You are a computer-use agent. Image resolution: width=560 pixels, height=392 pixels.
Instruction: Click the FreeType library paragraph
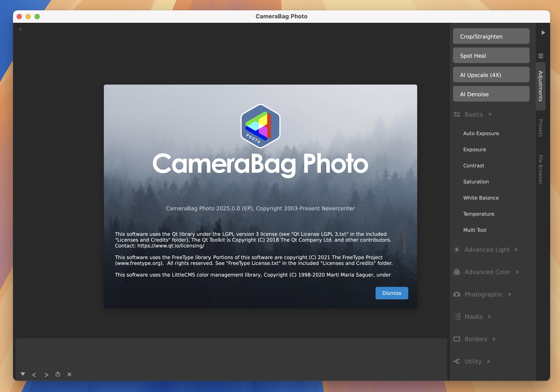click(x=254, y=260)
